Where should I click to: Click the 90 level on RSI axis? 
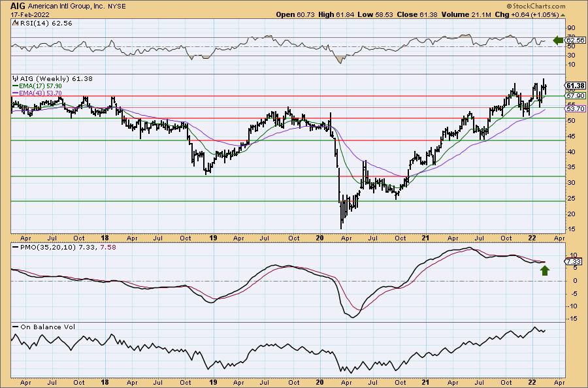click(x=571, y=27)
